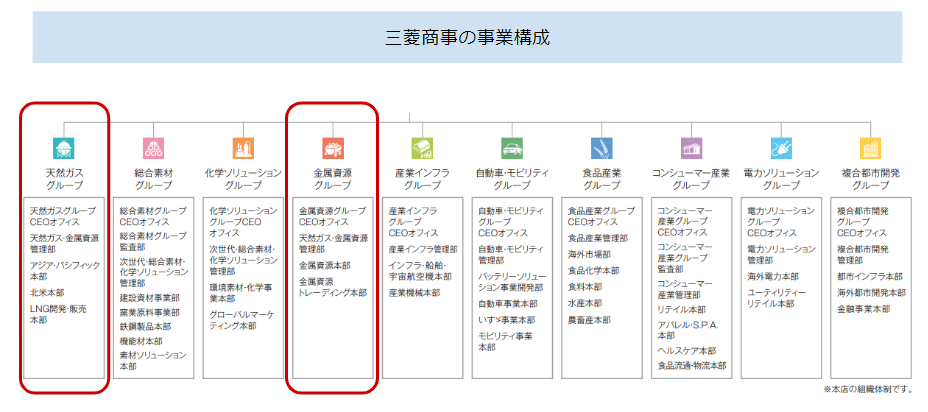
Task: Click the purple コンシューマー産業 store icon
Action: [691, 148]
